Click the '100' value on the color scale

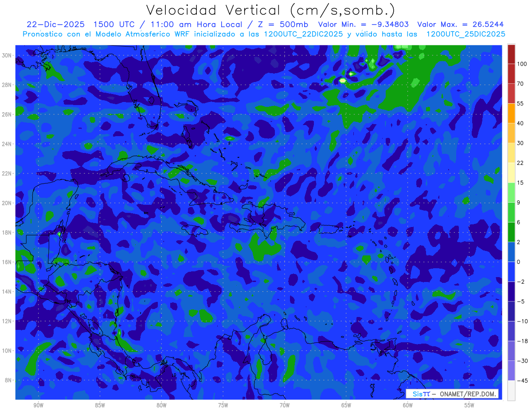pos(522,64)
